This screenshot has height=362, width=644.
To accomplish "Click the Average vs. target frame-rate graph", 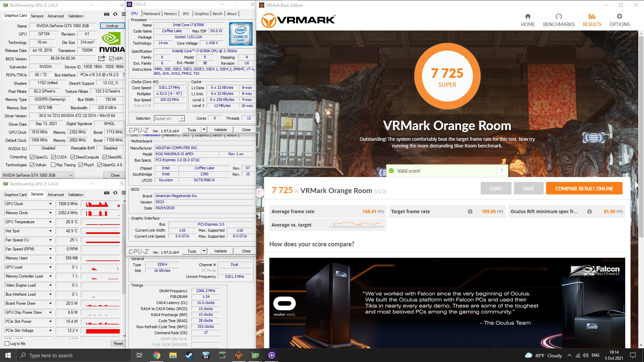I will click(357, 224).
